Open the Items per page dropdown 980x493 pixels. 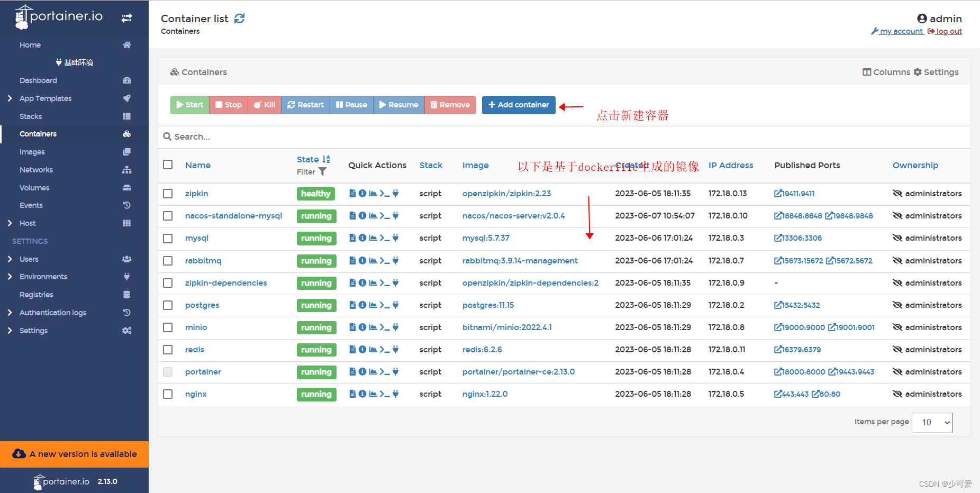tap(932, 422)
